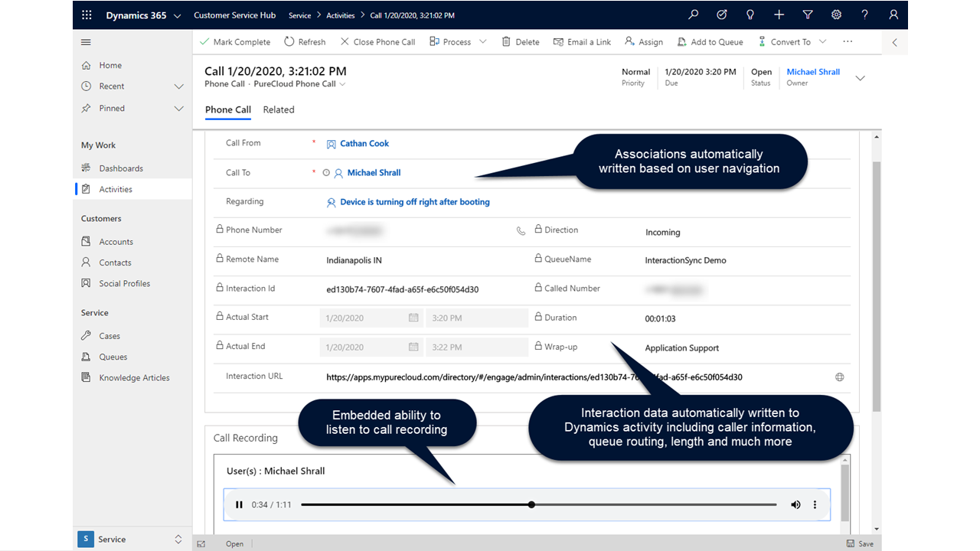The image size is (980, 551).
Task: Expand the Convert To dropdown arrow
Action: click(x=823, y=42)
